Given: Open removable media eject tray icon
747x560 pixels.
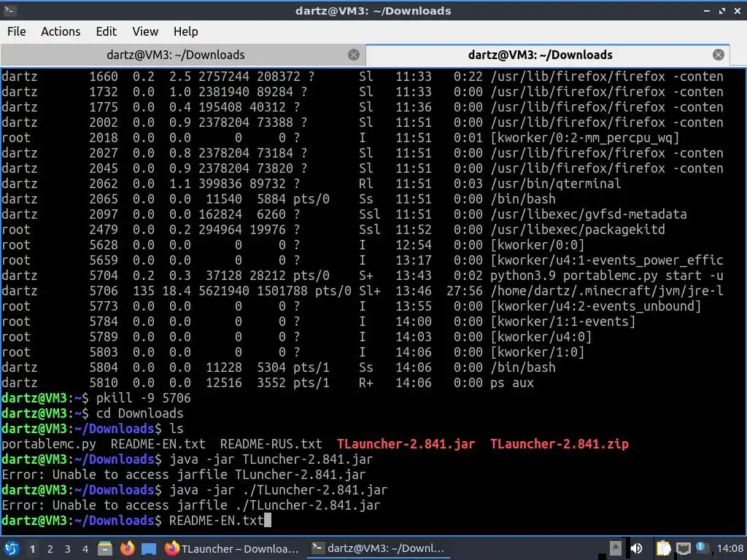Looking at the screenshot, I should pyautogui.click(x=616, y=548).
